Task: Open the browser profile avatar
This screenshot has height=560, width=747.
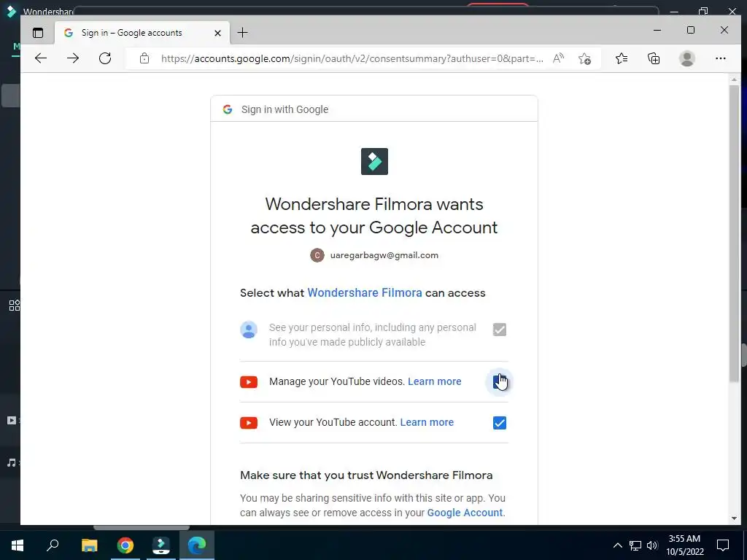Action: click(687, 58)
